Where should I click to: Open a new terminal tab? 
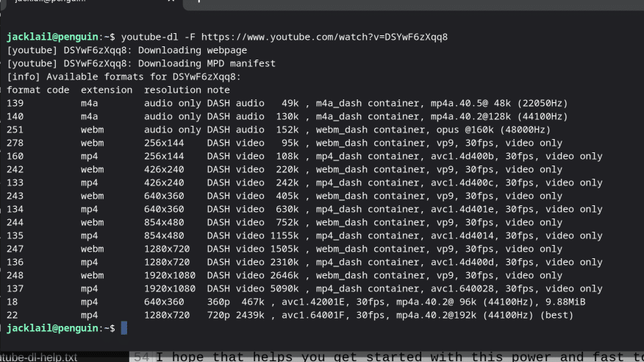point(199,1)
